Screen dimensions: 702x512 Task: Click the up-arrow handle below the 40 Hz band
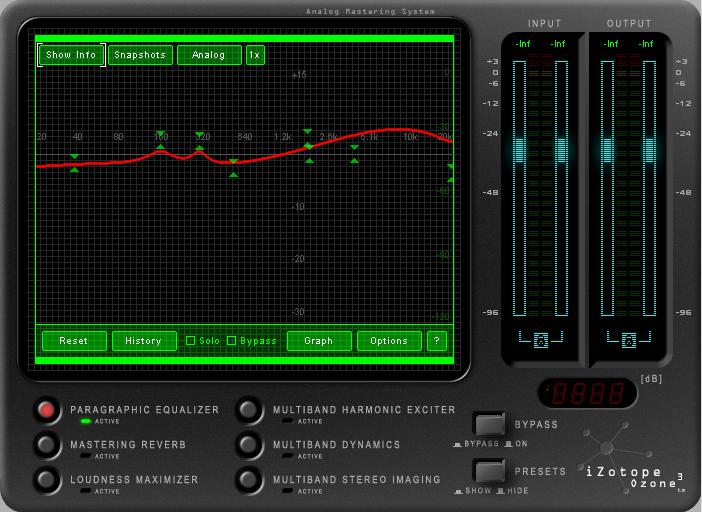click(74, 170)
